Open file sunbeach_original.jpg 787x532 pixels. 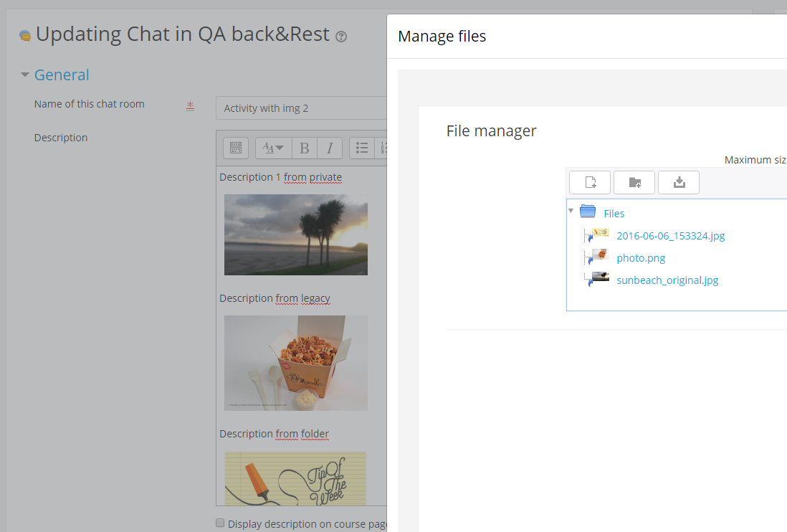pyautogui.click(x=667, y=280)
